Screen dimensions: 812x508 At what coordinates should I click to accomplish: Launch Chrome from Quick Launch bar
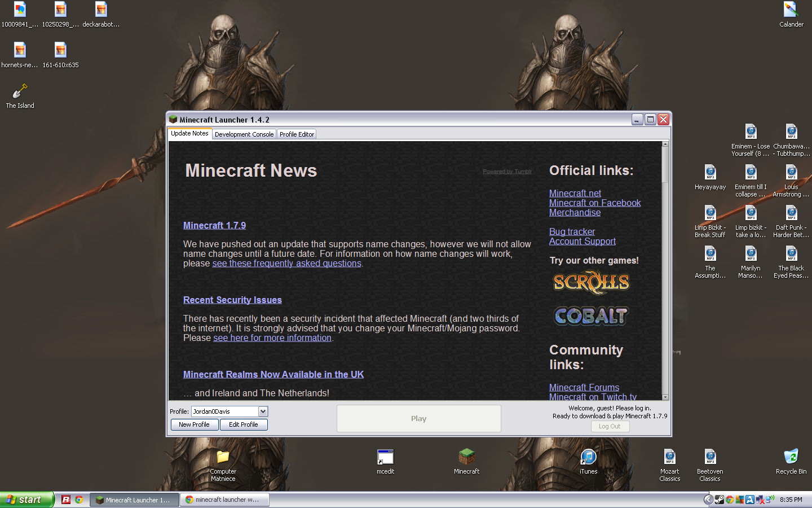coord(79,500)
